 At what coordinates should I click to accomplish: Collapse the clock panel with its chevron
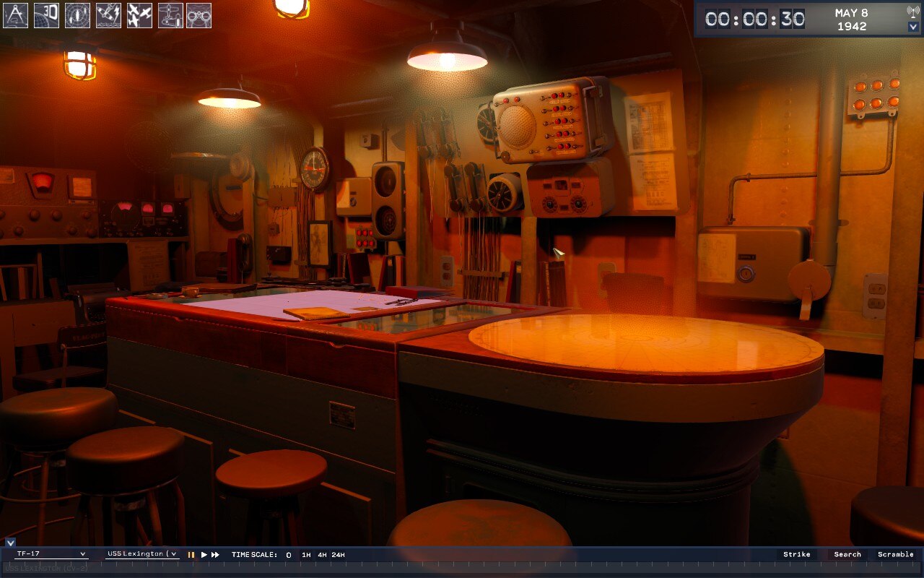point(913,27)
